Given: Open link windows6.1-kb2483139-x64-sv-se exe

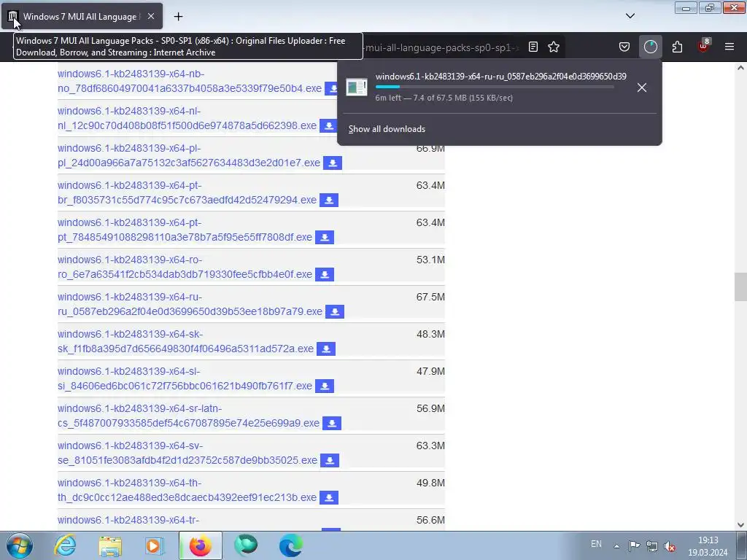Looking at the screenshot, I should coord(187,452).
